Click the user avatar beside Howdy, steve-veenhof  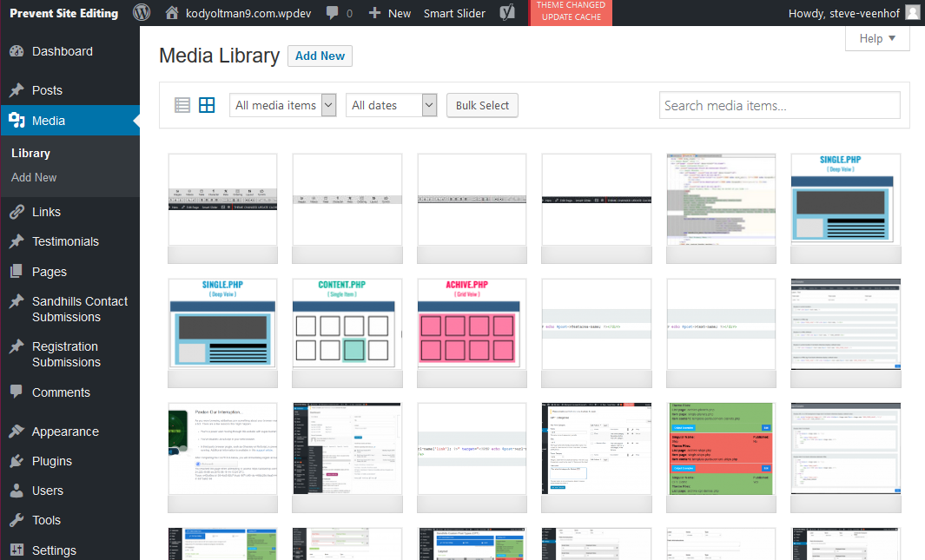coord(913,12)
